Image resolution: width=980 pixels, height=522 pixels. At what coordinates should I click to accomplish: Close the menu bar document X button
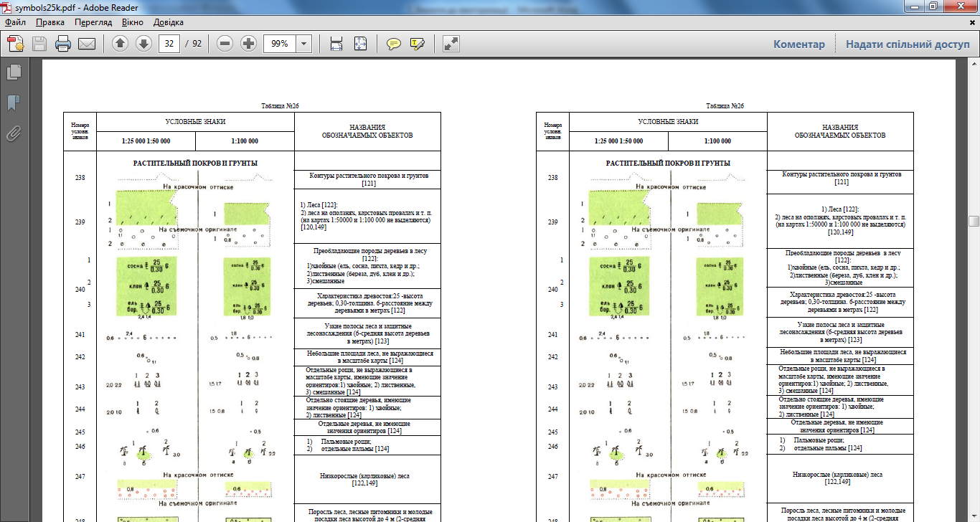click(x=972, y=22)
